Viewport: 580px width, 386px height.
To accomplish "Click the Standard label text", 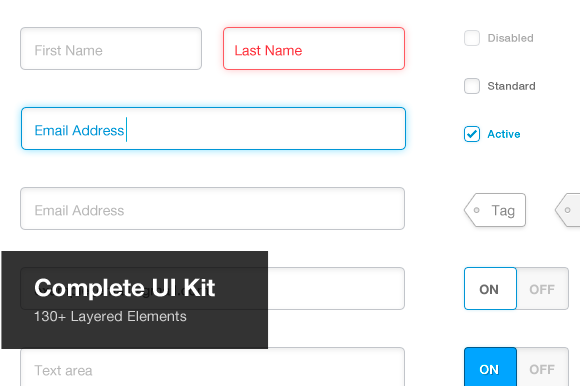I will tap(511, 86).
